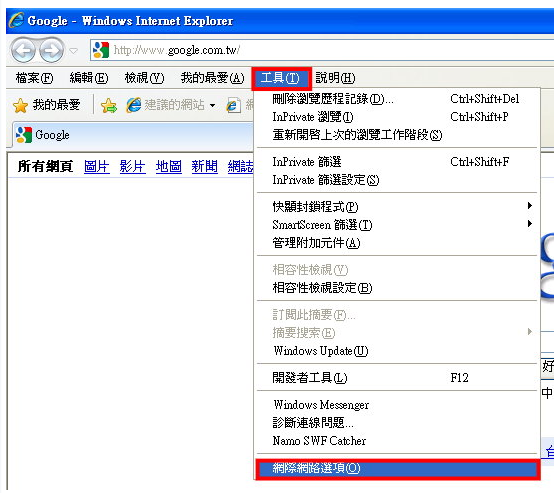Choose InPrivate 瀏覽(I) menu item

(x=398, y=117)
